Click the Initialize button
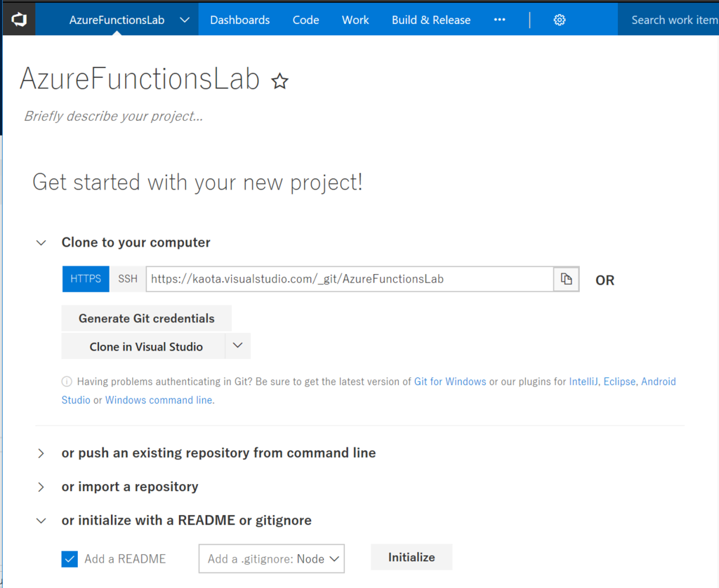 (411, 557)
